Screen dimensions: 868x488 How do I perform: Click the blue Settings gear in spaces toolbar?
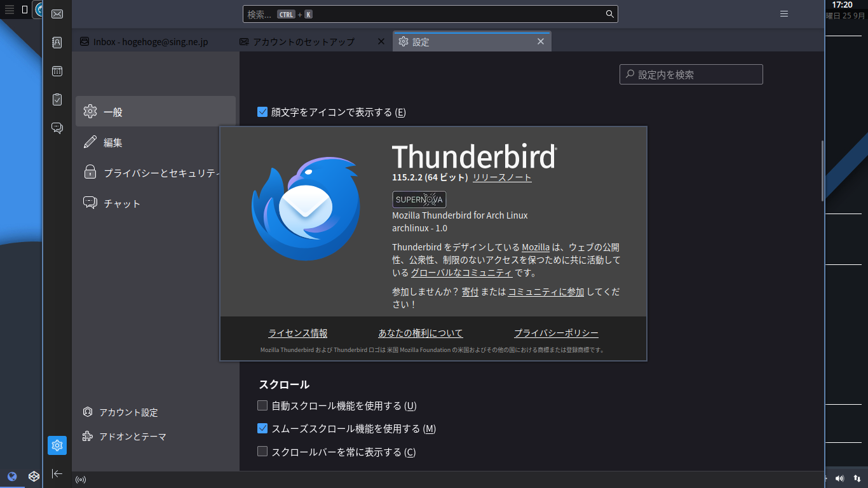pyautogui.click(x=57, y=445)
